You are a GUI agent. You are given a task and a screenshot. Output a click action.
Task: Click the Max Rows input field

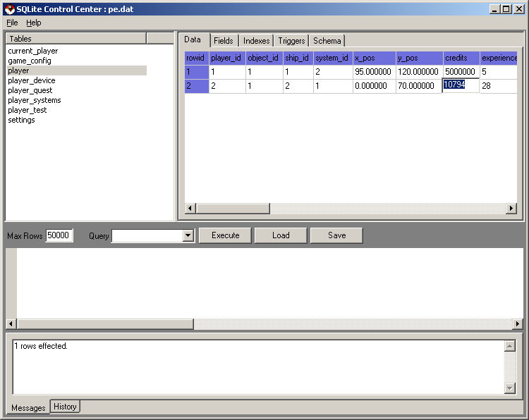59,235
